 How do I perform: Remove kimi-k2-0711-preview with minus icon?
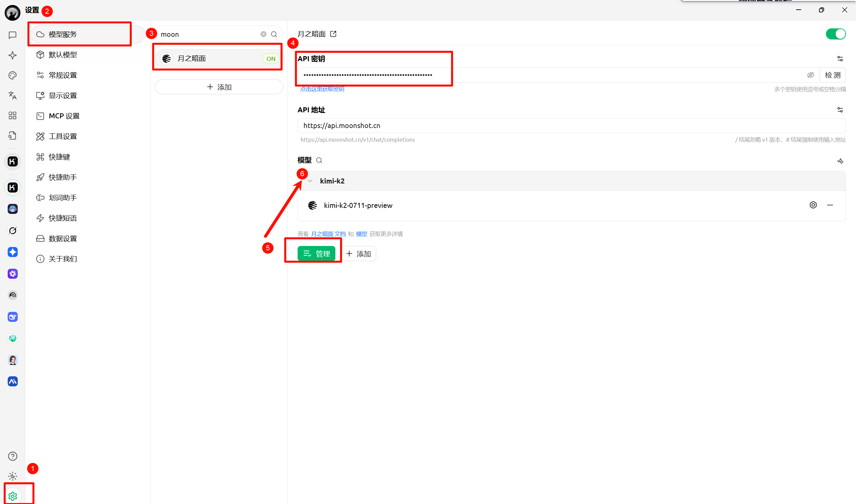coord(830,205)
